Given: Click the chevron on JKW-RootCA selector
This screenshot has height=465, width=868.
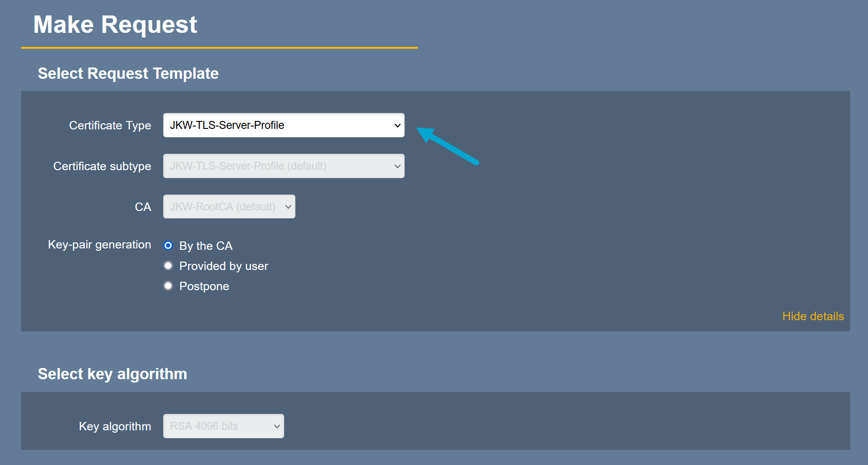Looking at the screenshot, I should click(x=288, y=207).
